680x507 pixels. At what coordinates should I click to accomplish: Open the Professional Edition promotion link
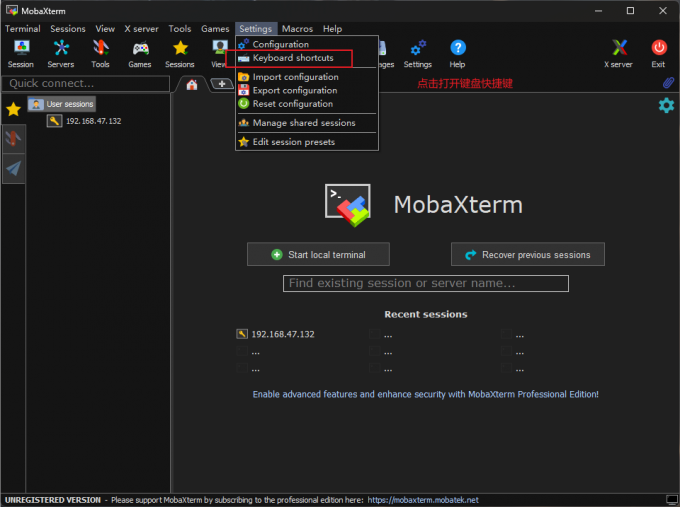pos(425,394)
